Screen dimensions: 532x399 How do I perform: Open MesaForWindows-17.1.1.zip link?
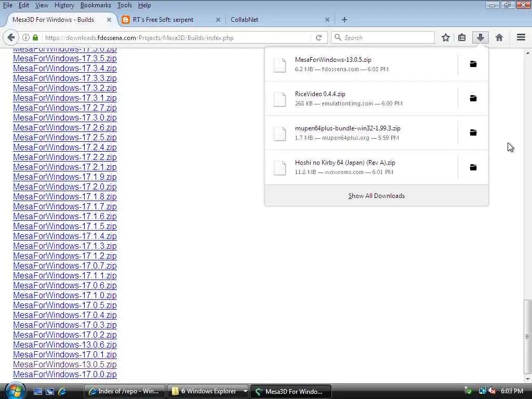tap(65, 275)
